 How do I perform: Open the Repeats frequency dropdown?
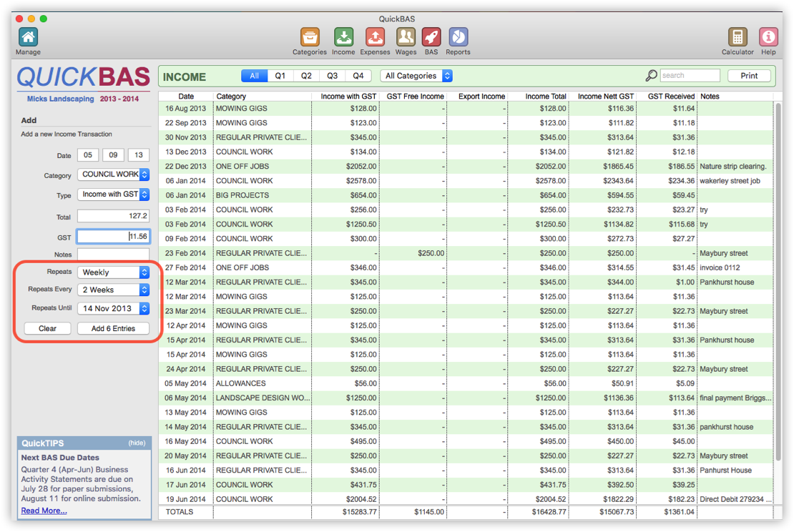point(113,272)
